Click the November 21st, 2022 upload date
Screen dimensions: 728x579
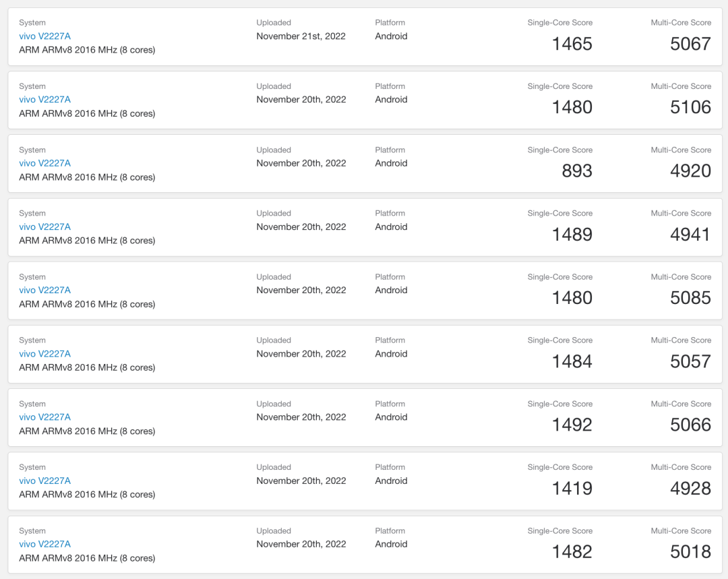click(301, 36)
